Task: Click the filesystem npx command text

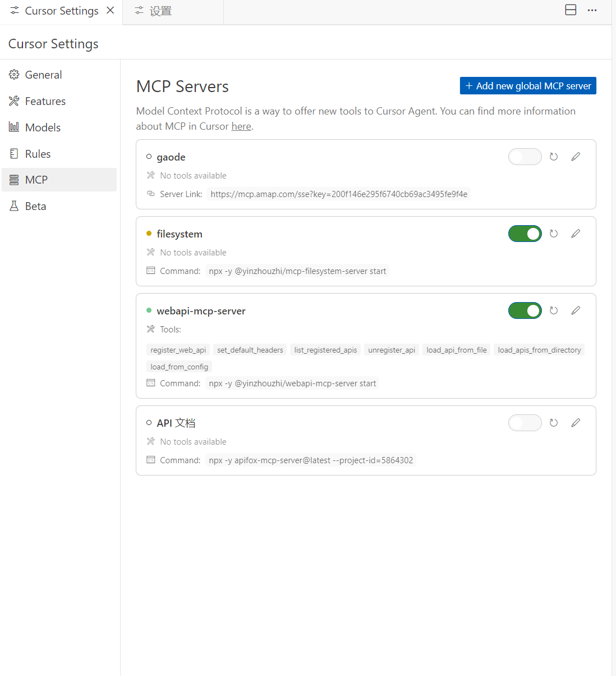Action: [297, 271]
